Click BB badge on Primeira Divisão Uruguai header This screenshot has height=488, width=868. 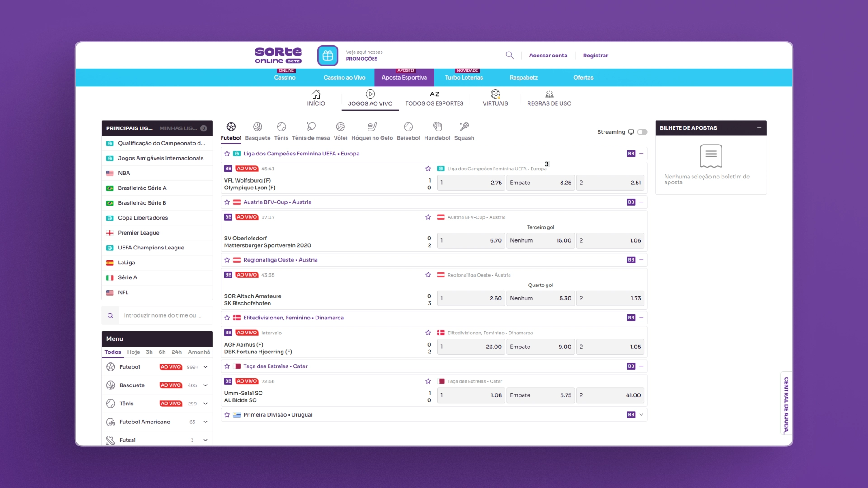tap(631, 414)
